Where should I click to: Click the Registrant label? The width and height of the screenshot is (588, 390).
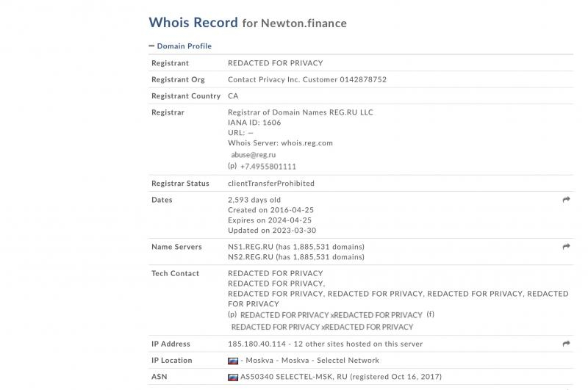point(170,63)
